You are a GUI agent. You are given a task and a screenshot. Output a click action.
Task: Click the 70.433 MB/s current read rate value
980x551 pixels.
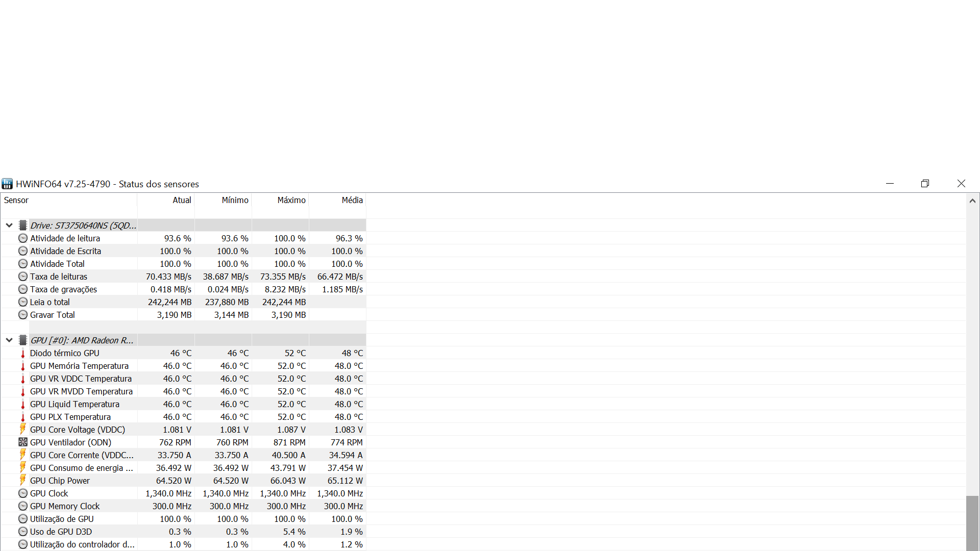click(168, 277)
